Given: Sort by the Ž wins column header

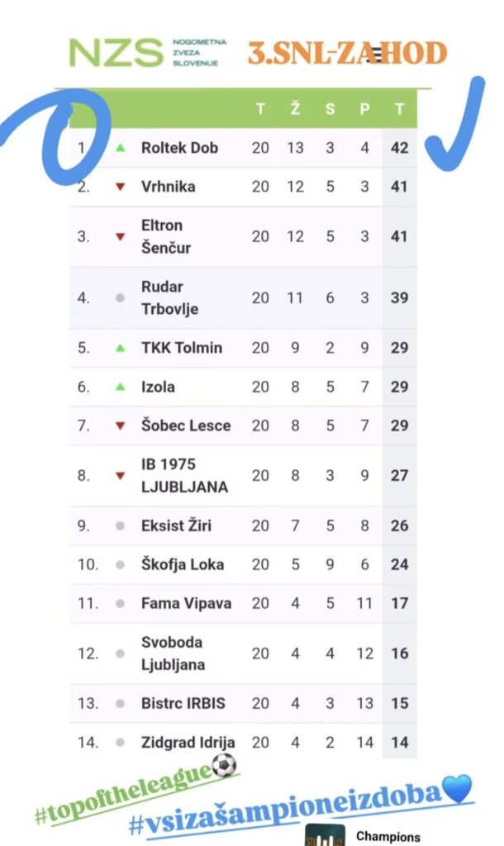Looking at the screenshot, I should [295, 109].
